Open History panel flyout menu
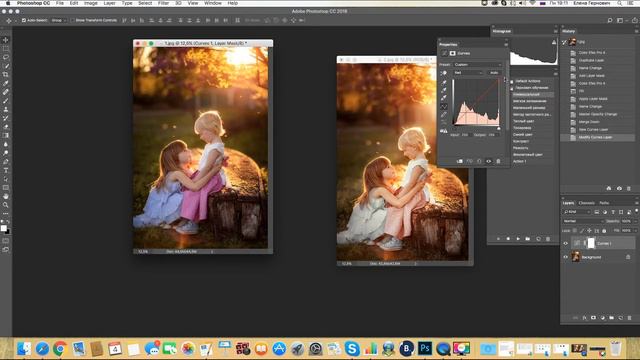The image size is (640, 360). [x=636, y=31]
